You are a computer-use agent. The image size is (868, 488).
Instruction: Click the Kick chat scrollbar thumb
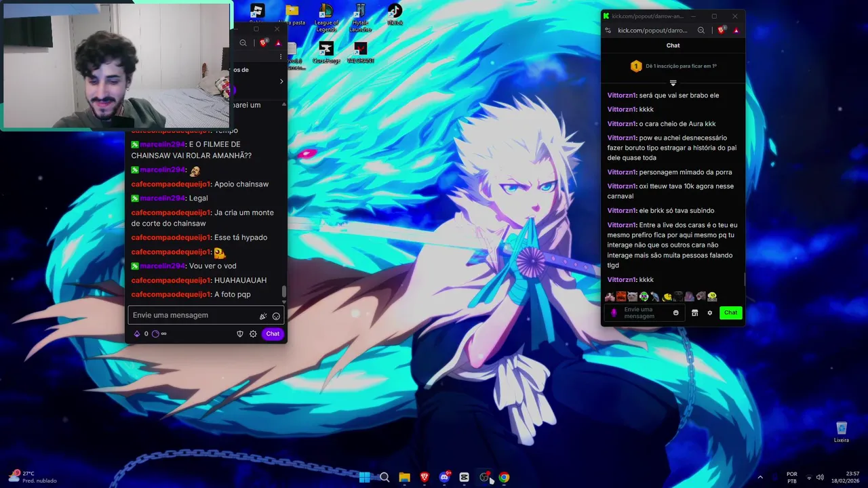(745, 279)
